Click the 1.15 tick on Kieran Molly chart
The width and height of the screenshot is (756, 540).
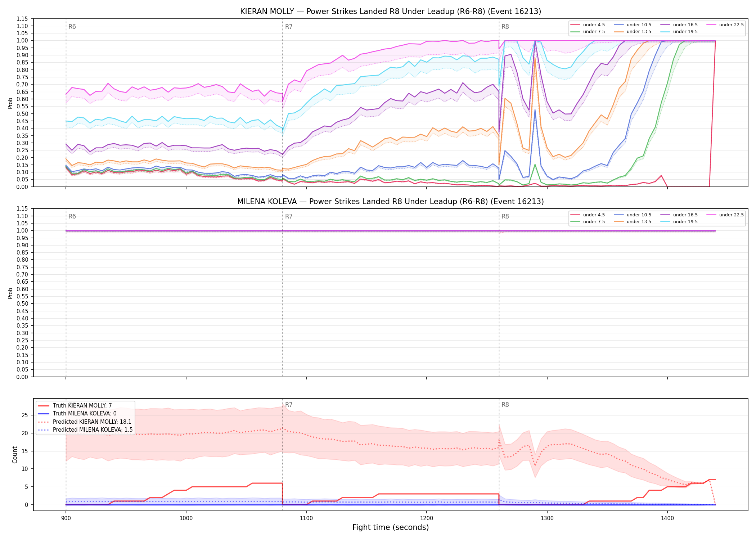pyautogui.click(x=23, y=19)
